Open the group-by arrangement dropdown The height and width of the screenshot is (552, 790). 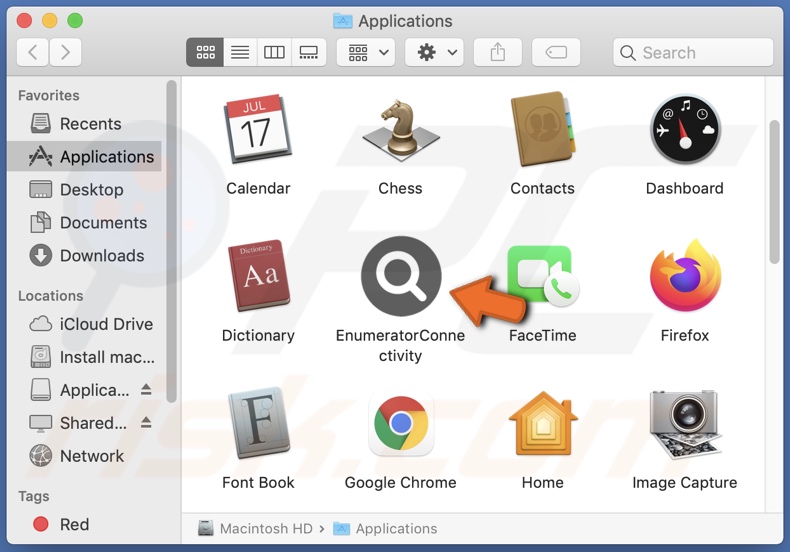(366, 52)
